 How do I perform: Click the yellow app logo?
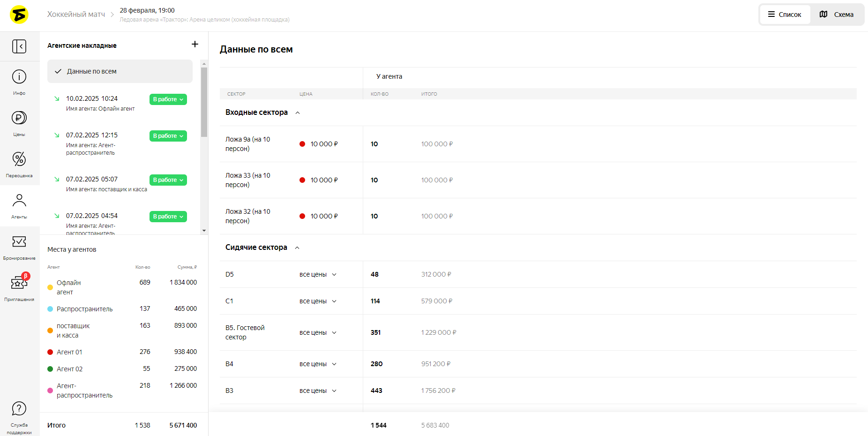(x=19, y=15)
